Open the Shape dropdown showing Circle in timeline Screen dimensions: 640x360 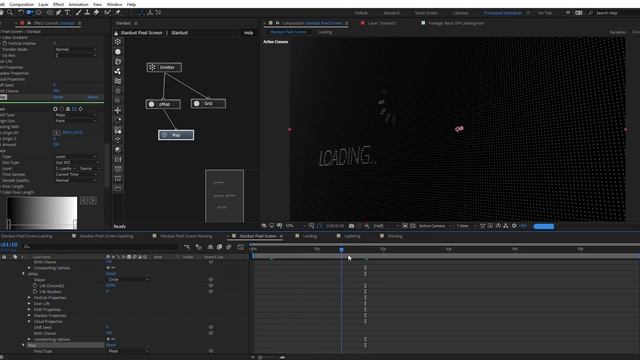[x=128, y=280]
